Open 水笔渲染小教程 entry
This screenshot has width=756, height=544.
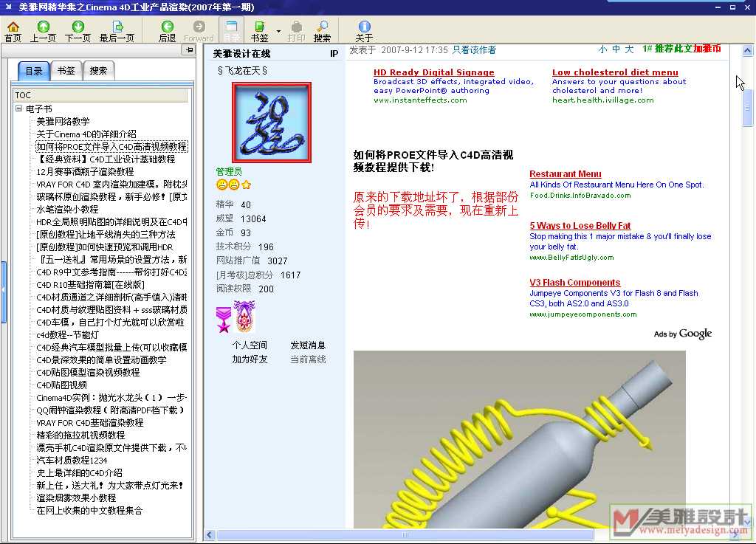[x=67, y=209]
